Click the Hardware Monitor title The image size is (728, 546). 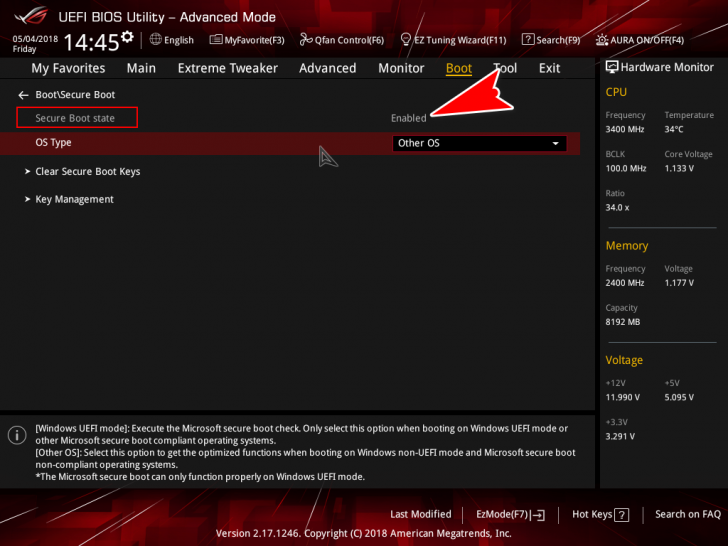pos(667,67)
